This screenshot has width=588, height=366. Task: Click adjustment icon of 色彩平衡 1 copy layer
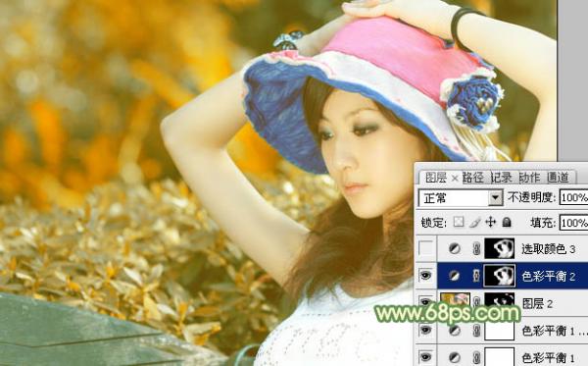[x=454, y=331]
